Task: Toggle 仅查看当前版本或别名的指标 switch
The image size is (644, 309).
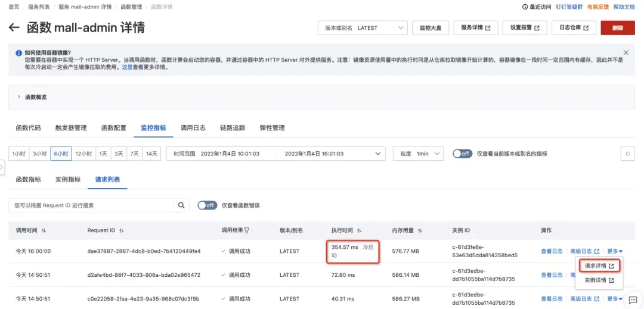Action: (462, 154)
